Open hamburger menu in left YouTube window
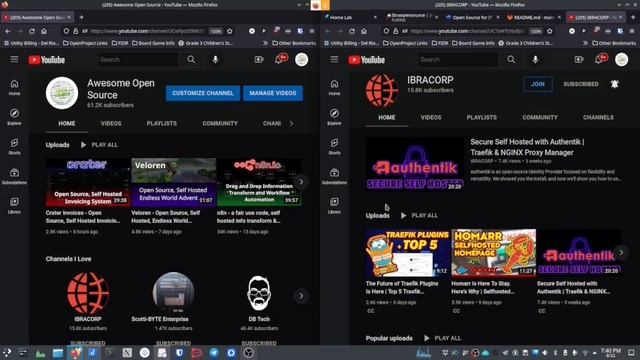 [x=14, y=60]
